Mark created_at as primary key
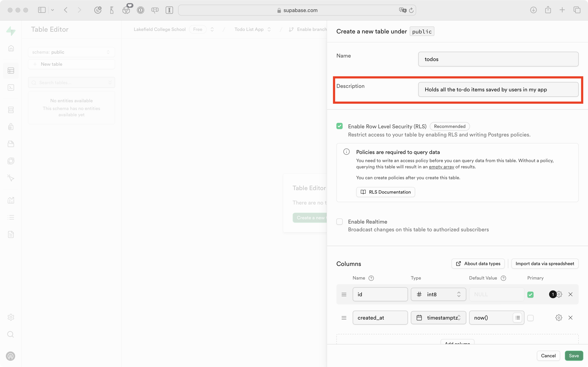Viewport: 588px width, 367px height. [x=530, y=318]
